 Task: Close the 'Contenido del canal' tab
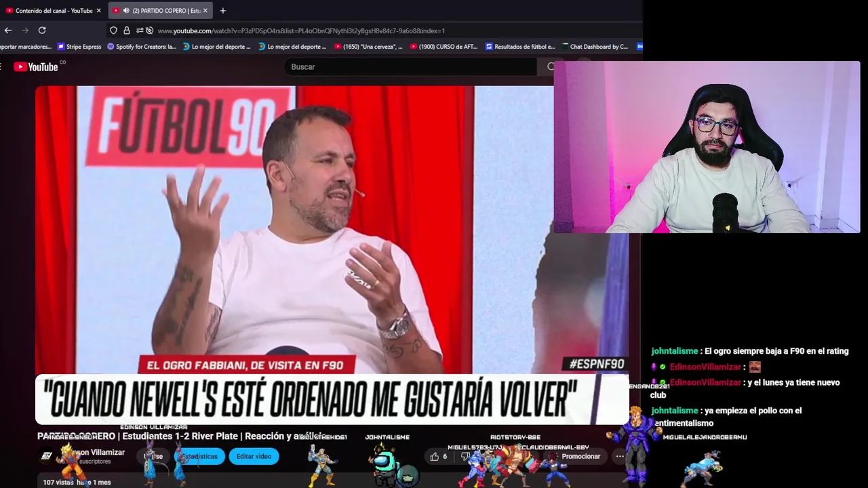coord(98,11)
